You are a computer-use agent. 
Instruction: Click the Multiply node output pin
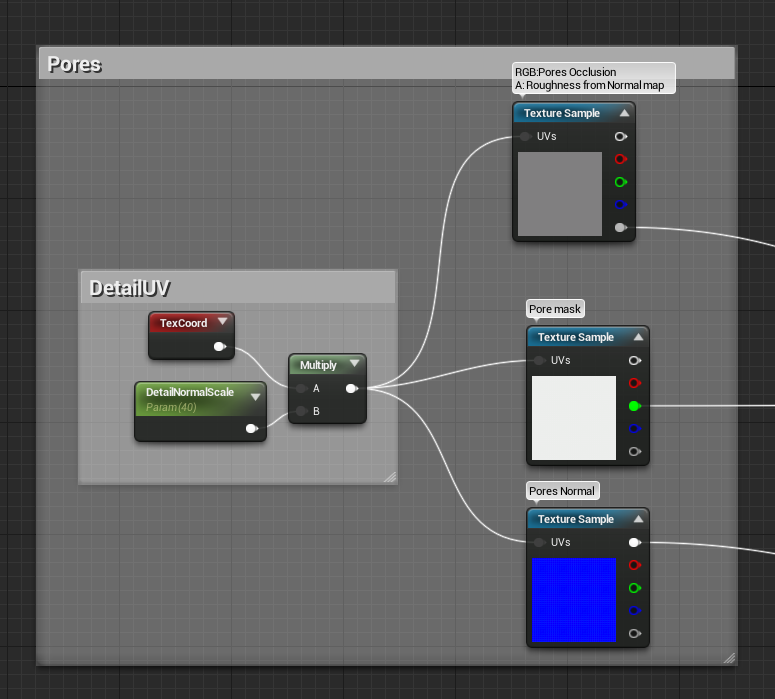click(351, 389)
